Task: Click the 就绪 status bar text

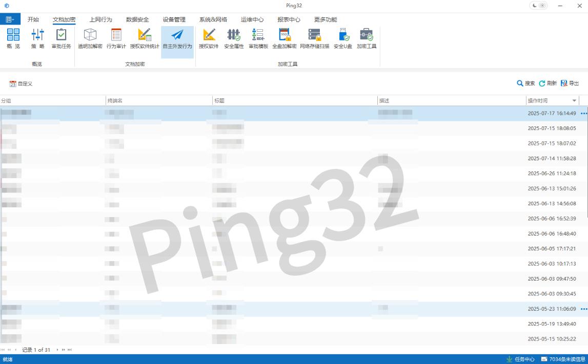Action: click(x=8, y=359)
